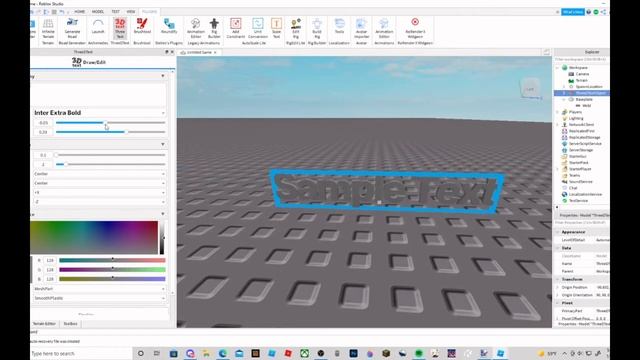Viewport: 640px width, 360px height.
Task: Open the SmoothPlastic material dropdown
Action: click(x=99, y=298)
